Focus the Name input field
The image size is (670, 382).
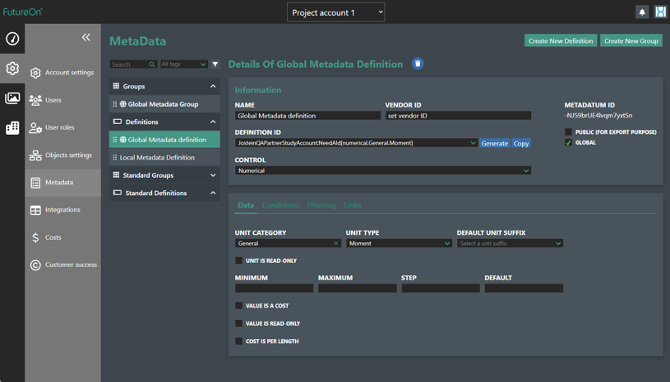coord(308,115)
